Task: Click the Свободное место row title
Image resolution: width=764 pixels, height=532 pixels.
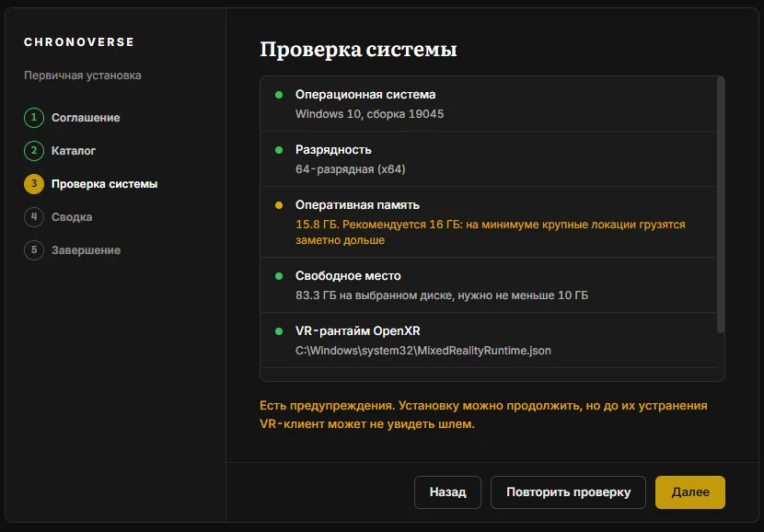Action: pos(348,276)
